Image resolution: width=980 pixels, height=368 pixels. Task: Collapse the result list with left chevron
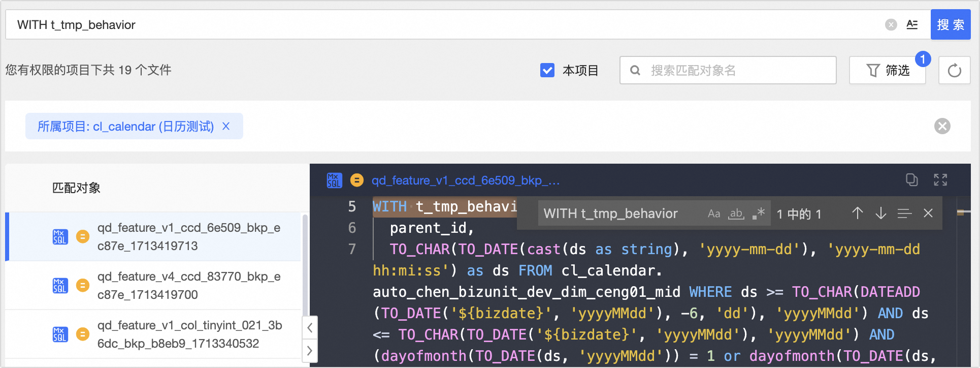(310, 328)
